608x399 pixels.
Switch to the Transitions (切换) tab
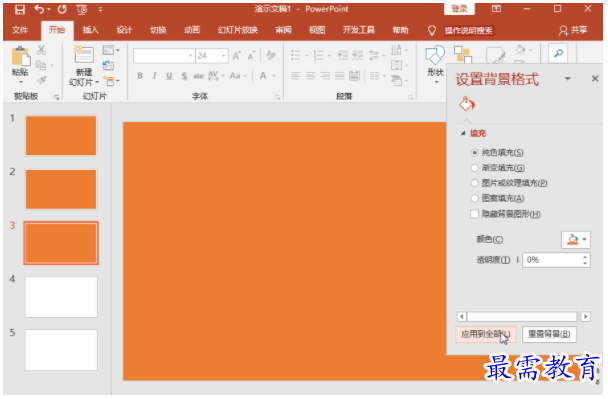[158, 30]
